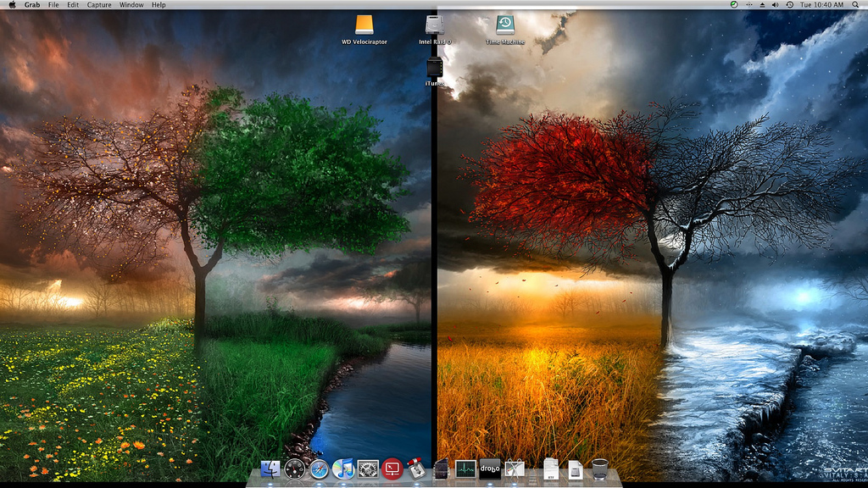Open the Window menu
Image resolution: width=868 pixels, height=488 pixels.
click(x=131, y=4)
